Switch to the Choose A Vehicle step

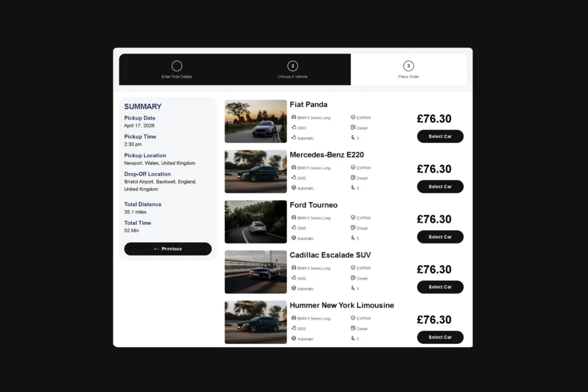(292, 69)
